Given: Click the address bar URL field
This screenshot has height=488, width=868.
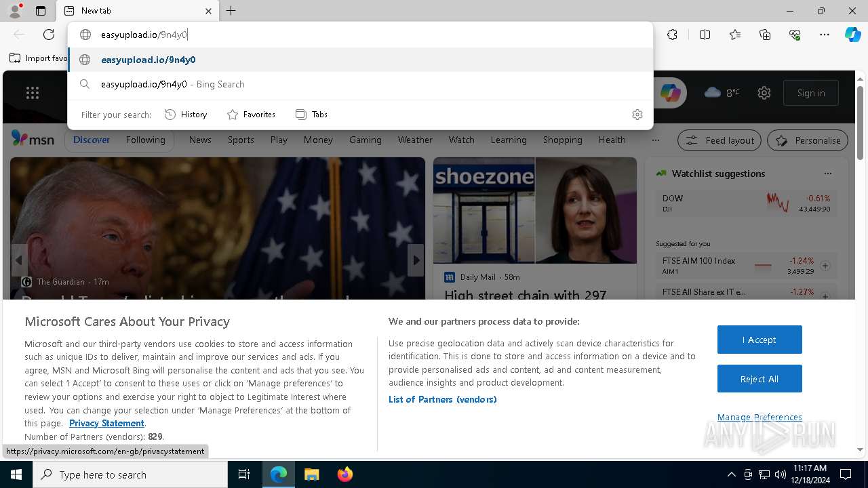Looking at the screenshot, I should pyautogui.click(x=360, y=35).
